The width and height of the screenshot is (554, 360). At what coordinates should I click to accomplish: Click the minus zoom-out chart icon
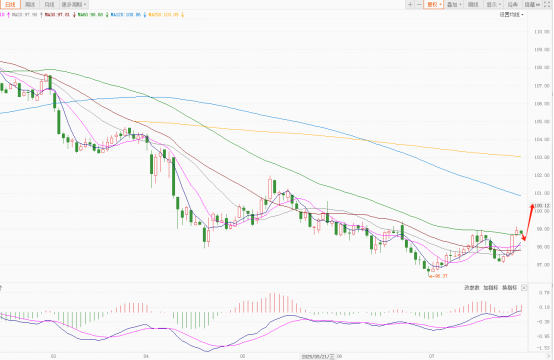point(419,5)
